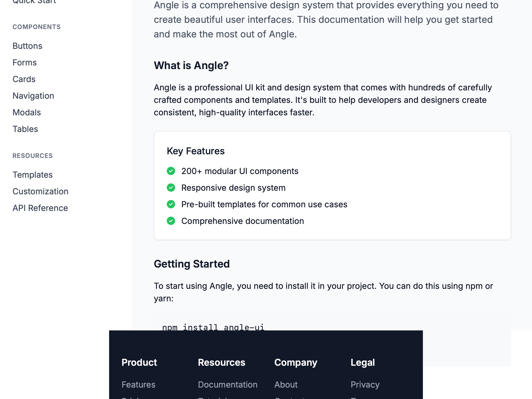Open the Buttons section in sidebar
This screenshot has height=399, width=532.
(x=27, y=46)
